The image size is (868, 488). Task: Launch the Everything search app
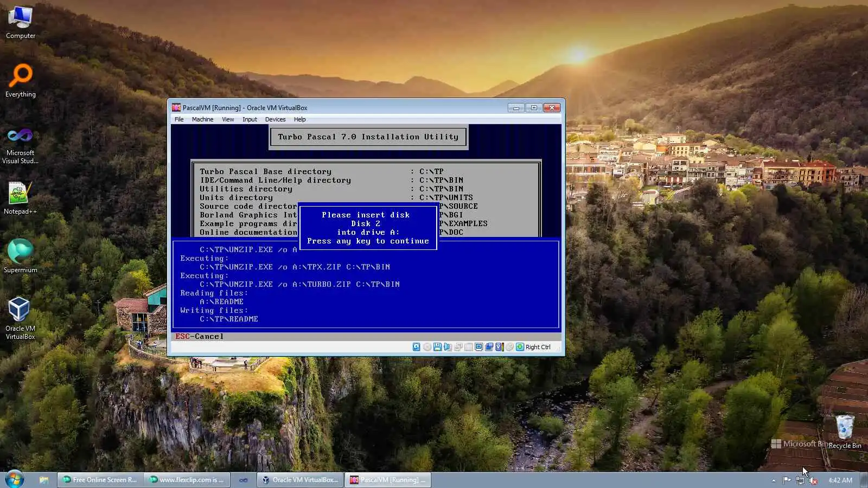coord(21,81)
